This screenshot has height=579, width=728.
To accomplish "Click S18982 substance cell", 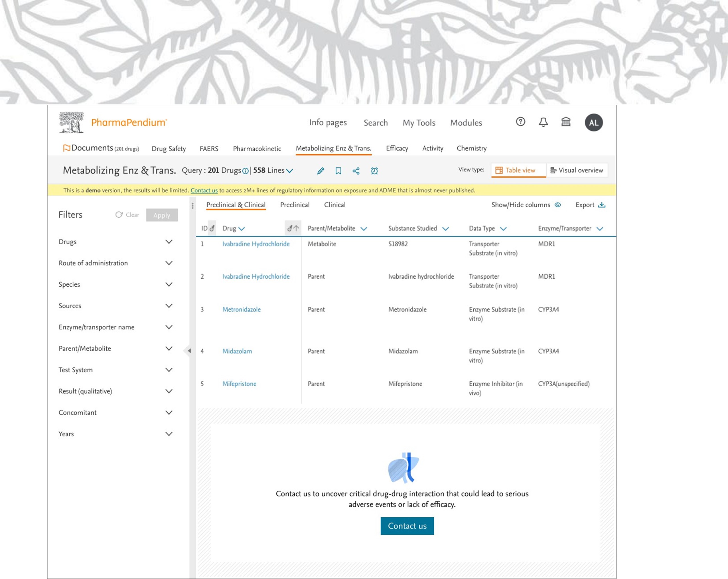I will (x=398, y=244).
